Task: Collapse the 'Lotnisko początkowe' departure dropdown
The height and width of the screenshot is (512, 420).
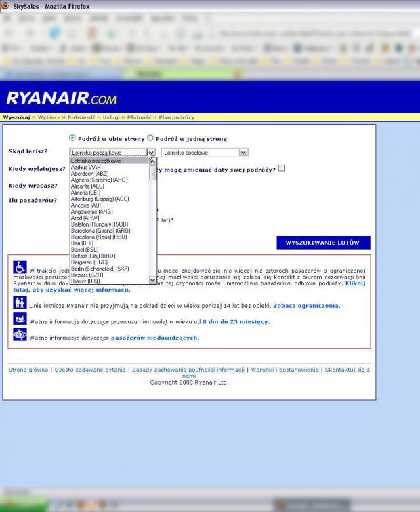Action: [151, 153]
